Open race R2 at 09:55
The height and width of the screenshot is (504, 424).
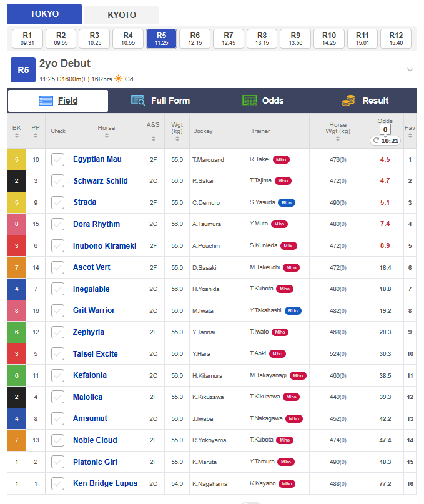click(61, 39)
